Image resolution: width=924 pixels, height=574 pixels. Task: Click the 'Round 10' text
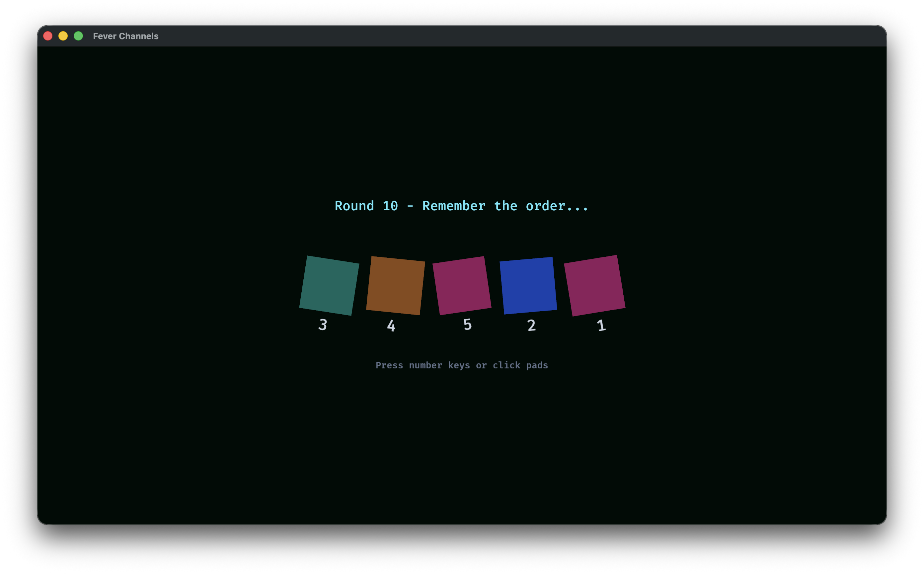(x=366, y=206)
